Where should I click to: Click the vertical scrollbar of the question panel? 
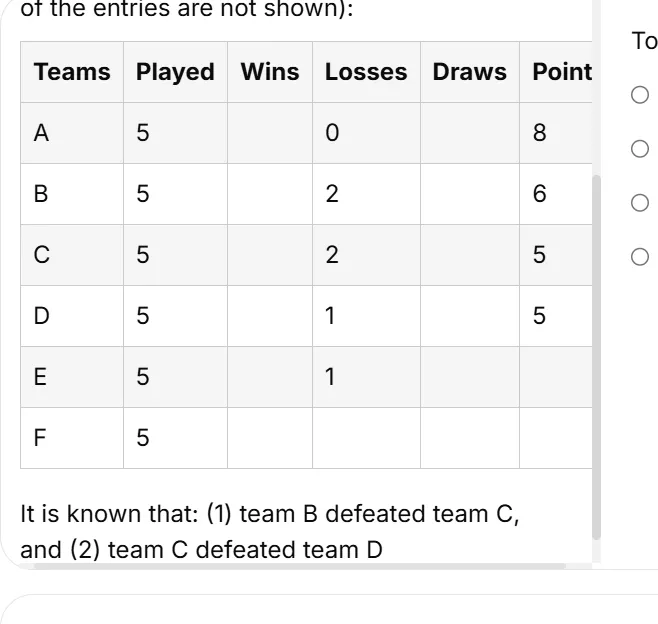click(x=596, y=357)
